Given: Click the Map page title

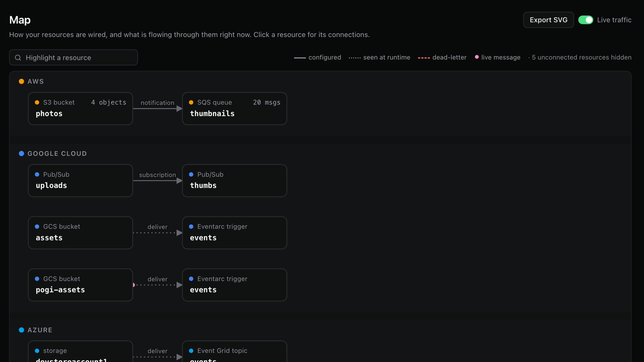Looking at the screenshot, I should coord(20,20).
